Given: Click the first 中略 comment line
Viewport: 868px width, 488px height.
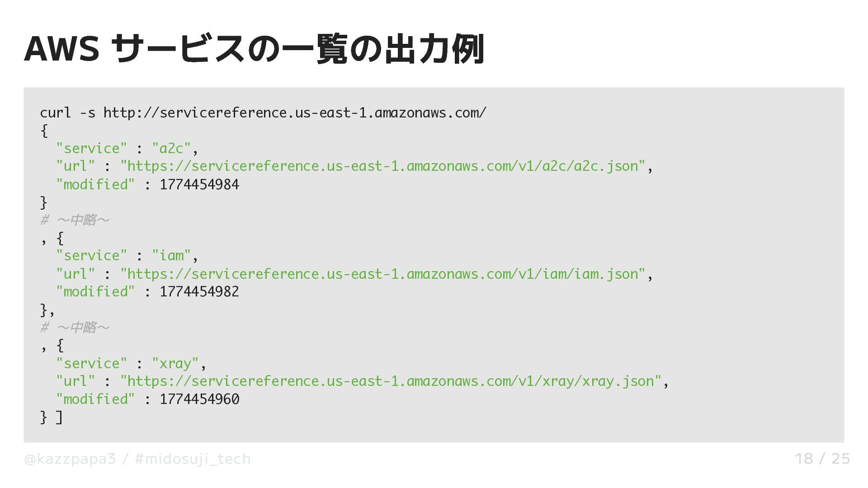Looking at the screenshot, I should click(75, 220).
